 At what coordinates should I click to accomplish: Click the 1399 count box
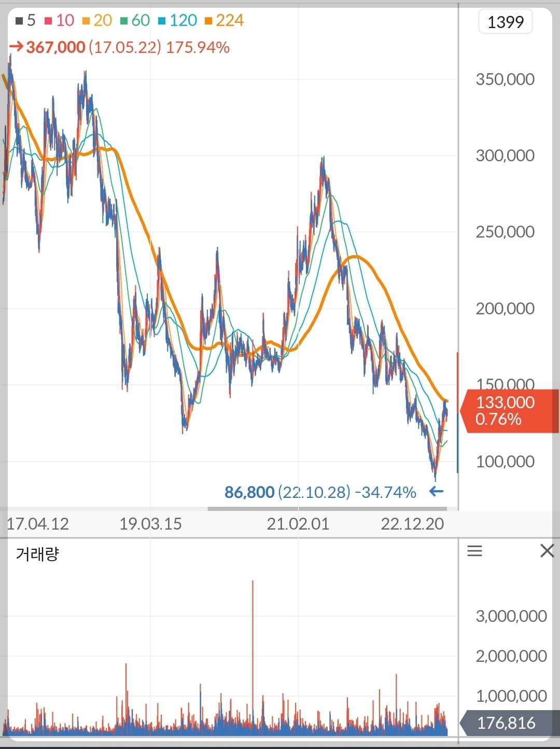click(x=506, y=22)
